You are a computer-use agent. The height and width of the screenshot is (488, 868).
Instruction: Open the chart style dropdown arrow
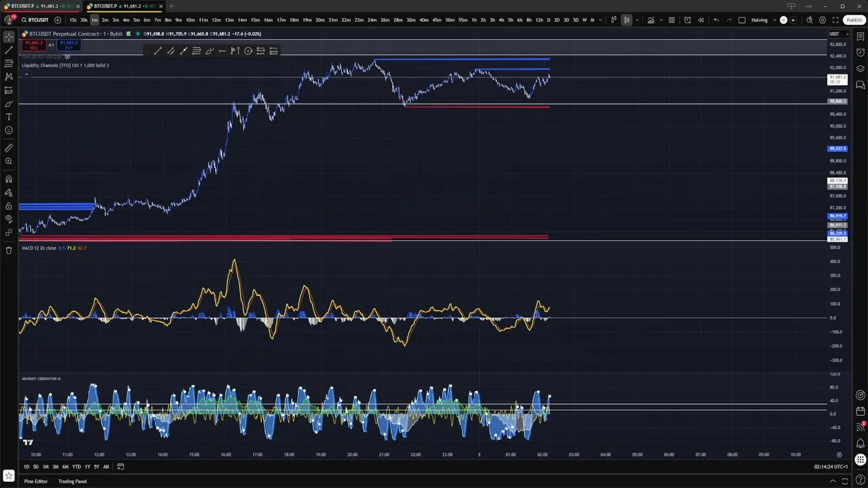point(637,20)
